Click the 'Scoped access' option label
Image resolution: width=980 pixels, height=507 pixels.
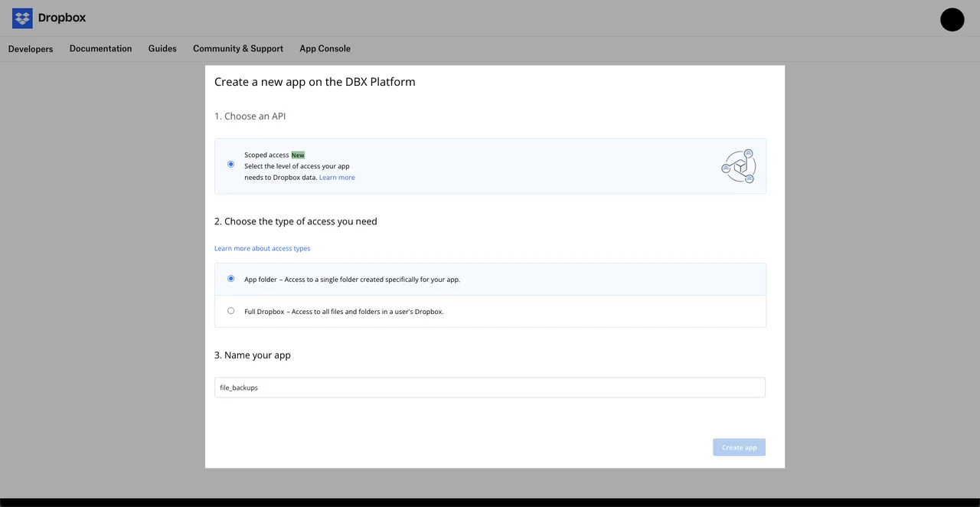266,155
